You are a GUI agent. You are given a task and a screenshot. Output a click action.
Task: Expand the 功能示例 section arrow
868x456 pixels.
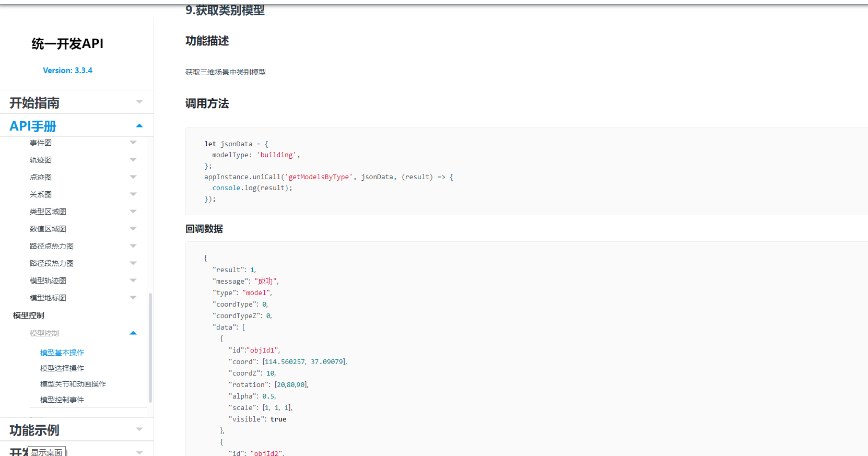click(x=139, y=429)
